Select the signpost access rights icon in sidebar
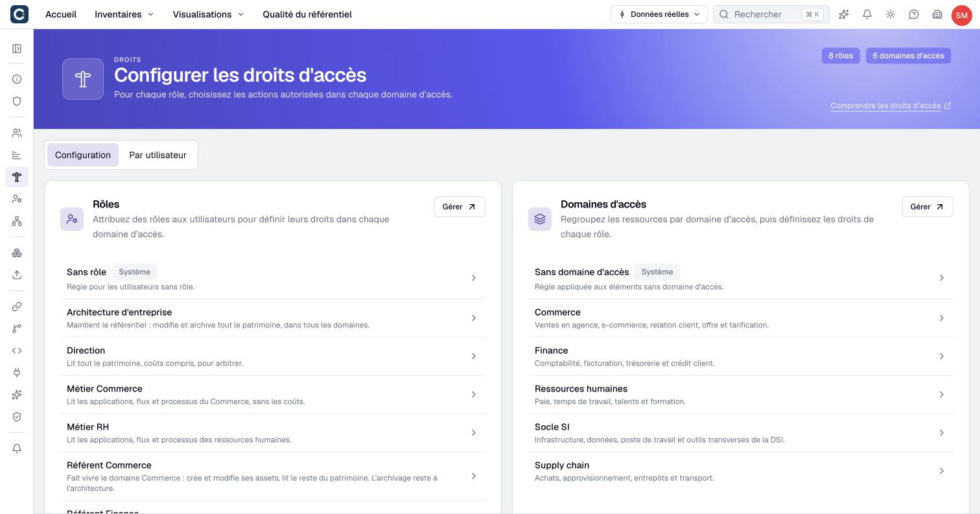 pyautogui.click(x=17, y=177)
